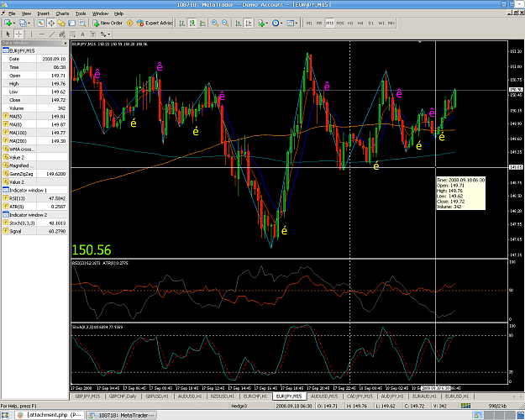
Task: Select the H1 timeframe button
Action: point(350,24)
